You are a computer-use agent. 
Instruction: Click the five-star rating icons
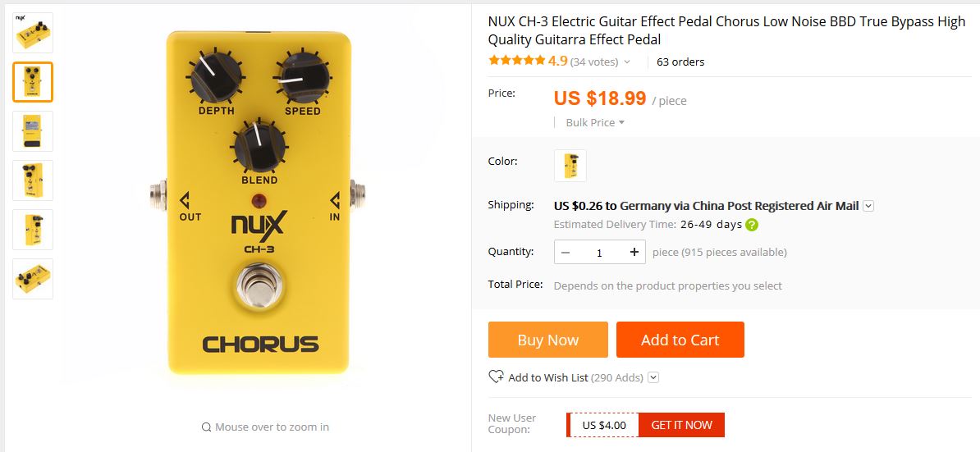pyautogui.click(x=516, y=61)
